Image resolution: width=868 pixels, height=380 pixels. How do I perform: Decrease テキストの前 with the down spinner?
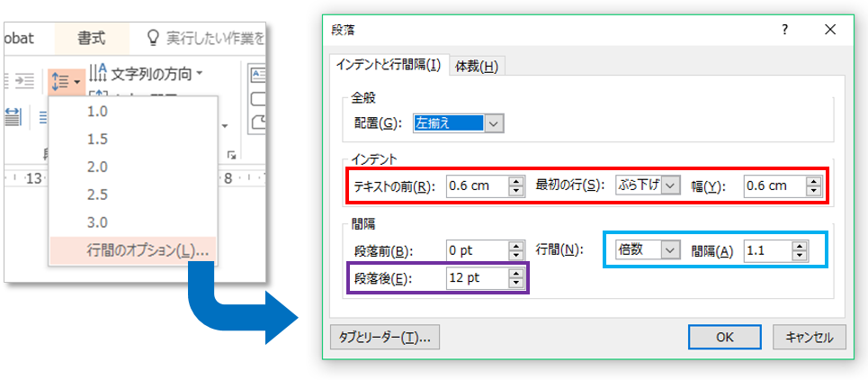(x=516, y=191)
